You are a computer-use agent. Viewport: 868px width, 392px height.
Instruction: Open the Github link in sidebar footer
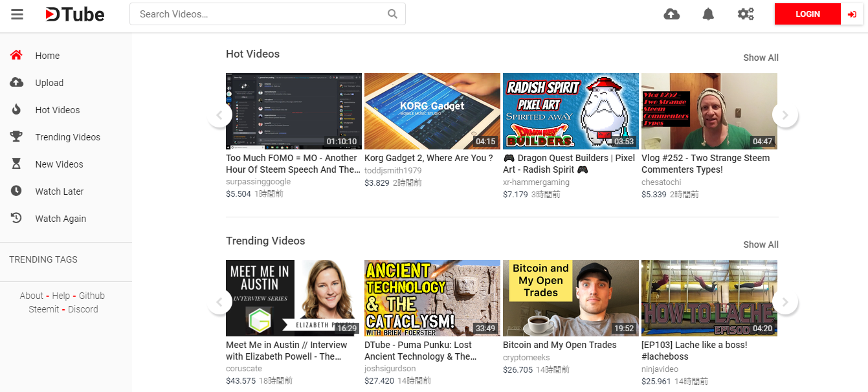pos(92,296)
